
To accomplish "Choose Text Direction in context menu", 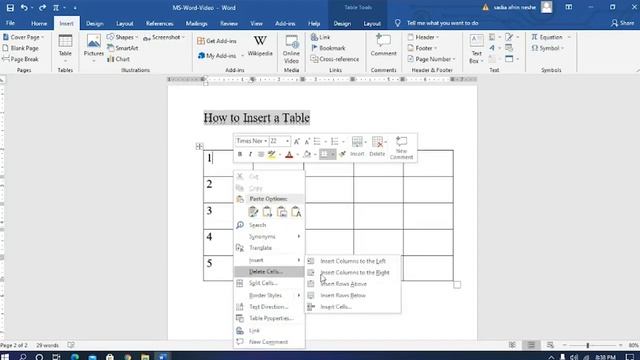I will click(x=269, y=307).
